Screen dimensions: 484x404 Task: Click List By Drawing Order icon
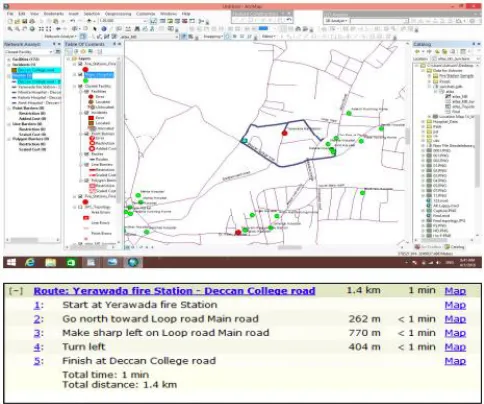(x=69, y=51)
